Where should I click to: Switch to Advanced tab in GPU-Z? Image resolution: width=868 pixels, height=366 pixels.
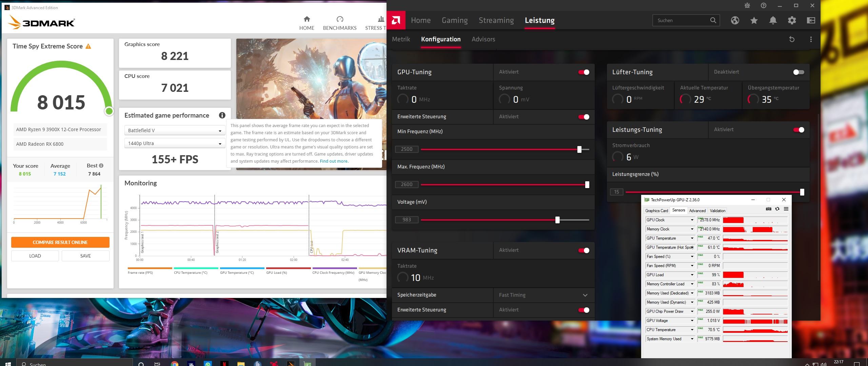(697, 210)
